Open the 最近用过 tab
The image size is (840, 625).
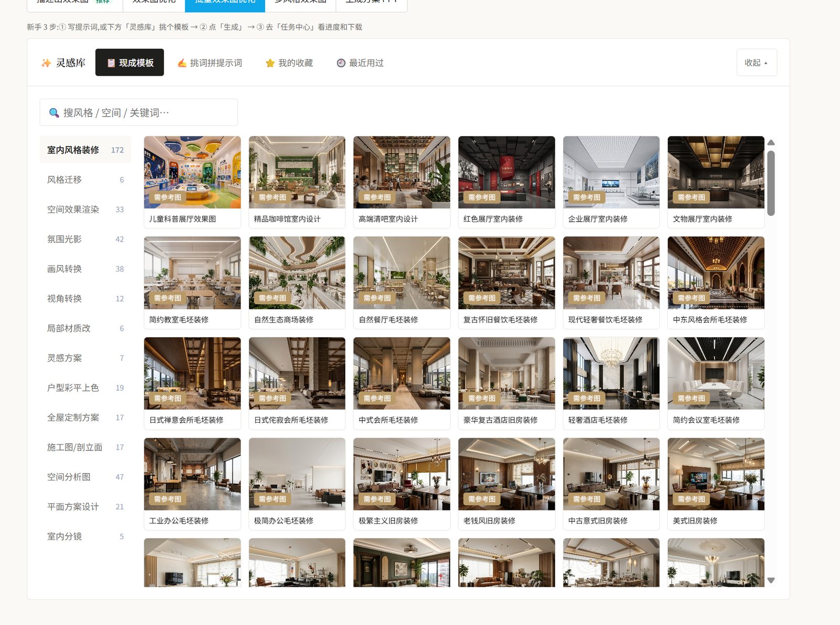360,62
